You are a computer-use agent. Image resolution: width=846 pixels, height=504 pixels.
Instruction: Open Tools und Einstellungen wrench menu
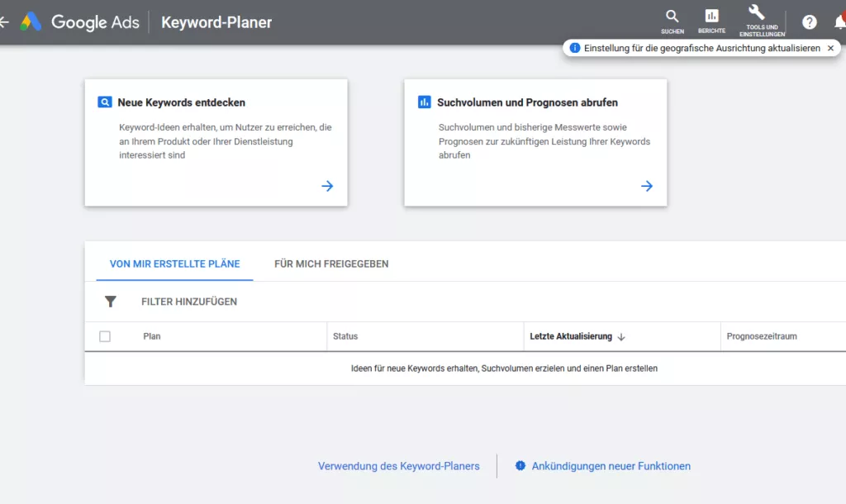(762, 22)
